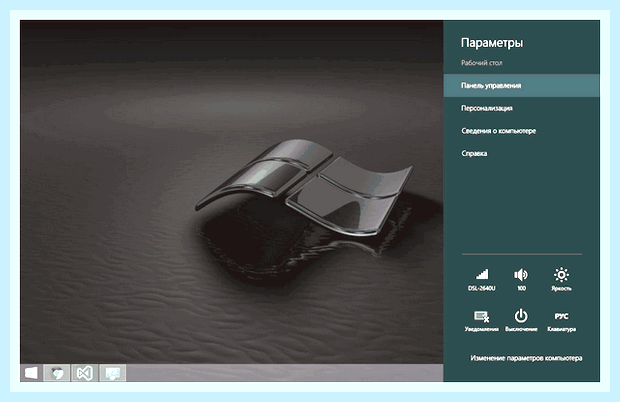
Task: Open Персонализация settings
Action: pos(487,108)
